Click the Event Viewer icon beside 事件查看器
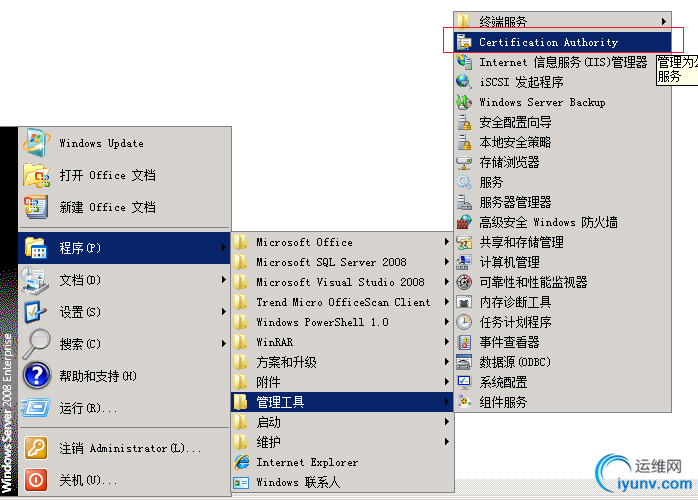Screen dimensions: 698x500 (464, 342)
